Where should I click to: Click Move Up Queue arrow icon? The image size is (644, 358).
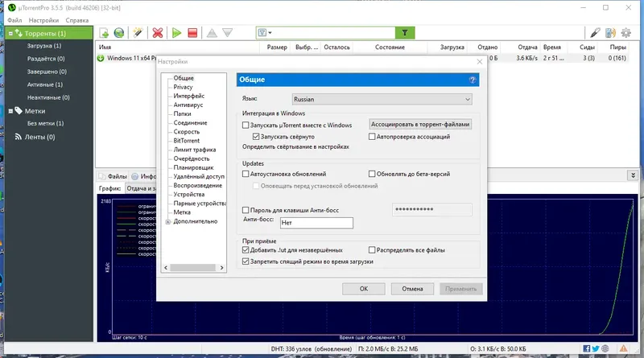(x=212, y=33)
